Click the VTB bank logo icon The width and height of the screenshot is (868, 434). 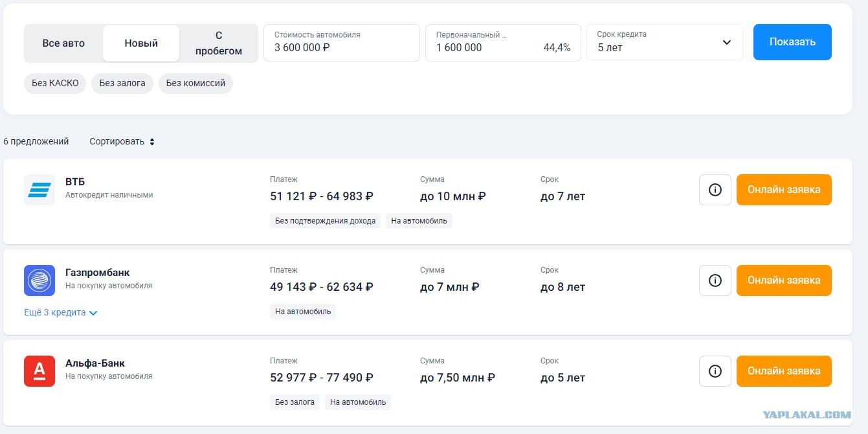39,190
